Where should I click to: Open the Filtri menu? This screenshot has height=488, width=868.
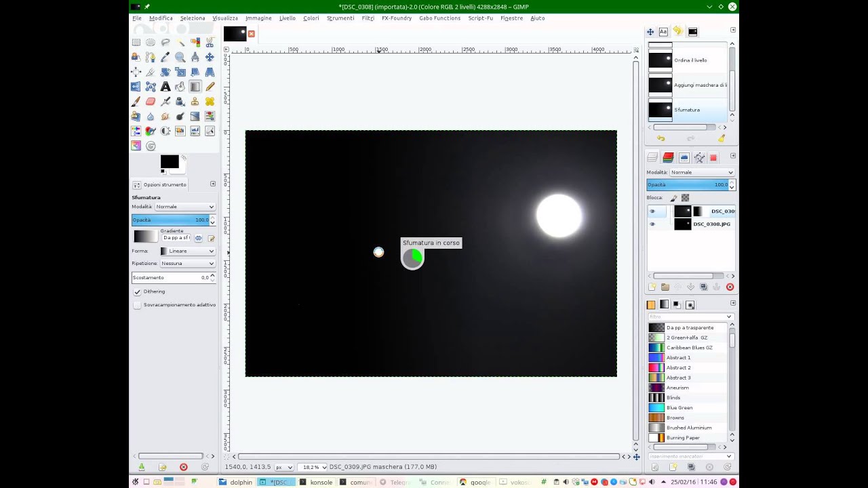(x=368, y=18)
